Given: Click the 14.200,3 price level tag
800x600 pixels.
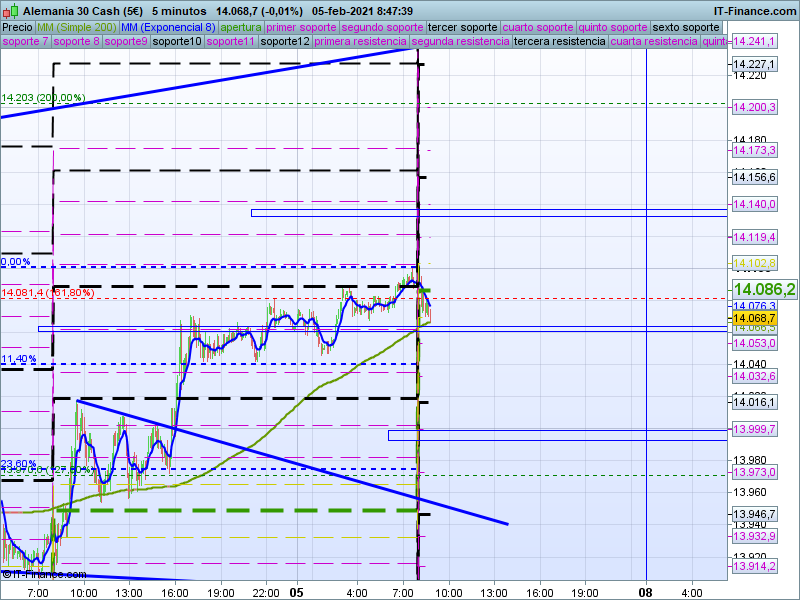Looking at the screenshot, I should [755, 107].
